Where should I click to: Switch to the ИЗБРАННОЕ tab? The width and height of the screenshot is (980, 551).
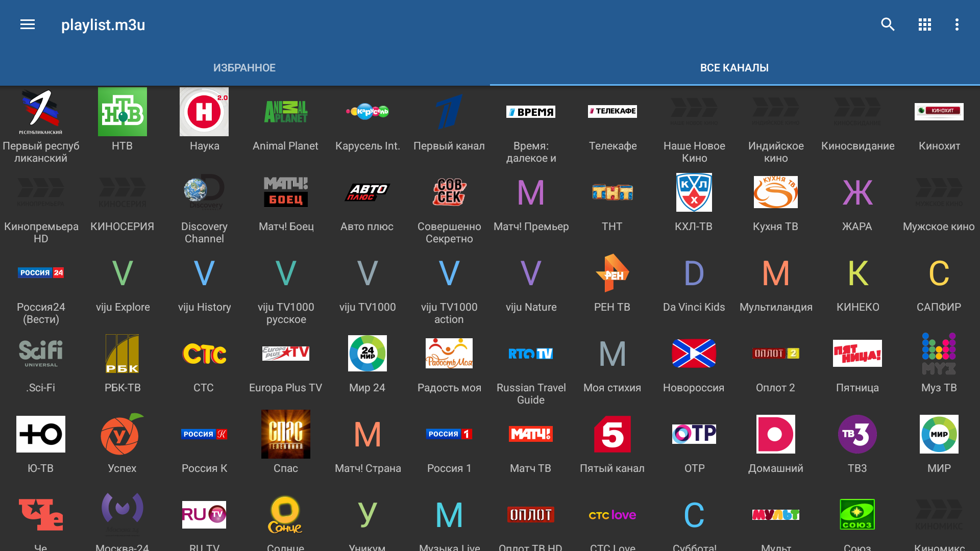coord(244,68)
